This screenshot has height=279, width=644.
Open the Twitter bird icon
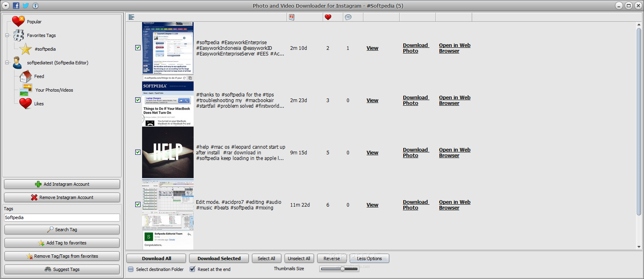click(26, 6)
